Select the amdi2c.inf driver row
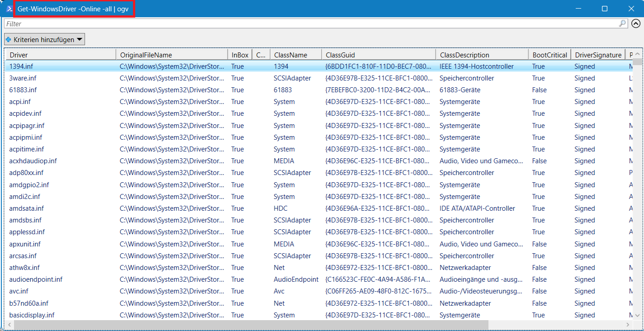This screenshot has width=644, height=331. (x=318, y=197)
